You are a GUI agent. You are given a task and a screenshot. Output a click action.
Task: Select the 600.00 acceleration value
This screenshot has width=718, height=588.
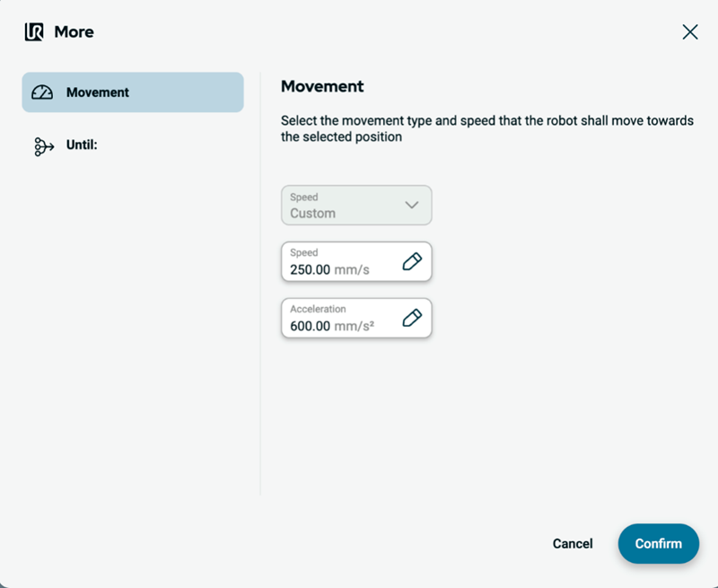click(310, 326)
